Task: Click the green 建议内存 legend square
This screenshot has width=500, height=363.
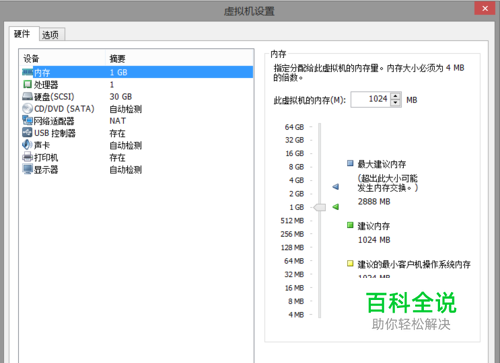Action: [x=350, y=225]
